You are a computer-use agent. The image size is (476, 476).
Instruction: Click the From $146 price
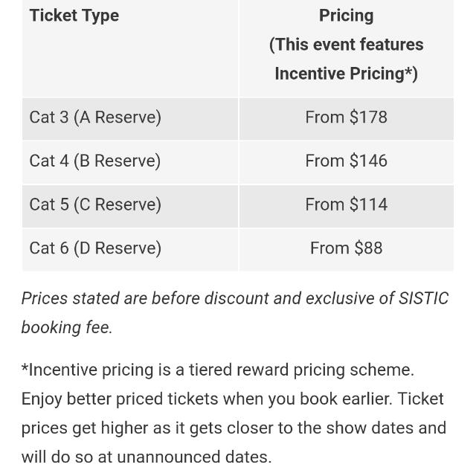(346, 161)
